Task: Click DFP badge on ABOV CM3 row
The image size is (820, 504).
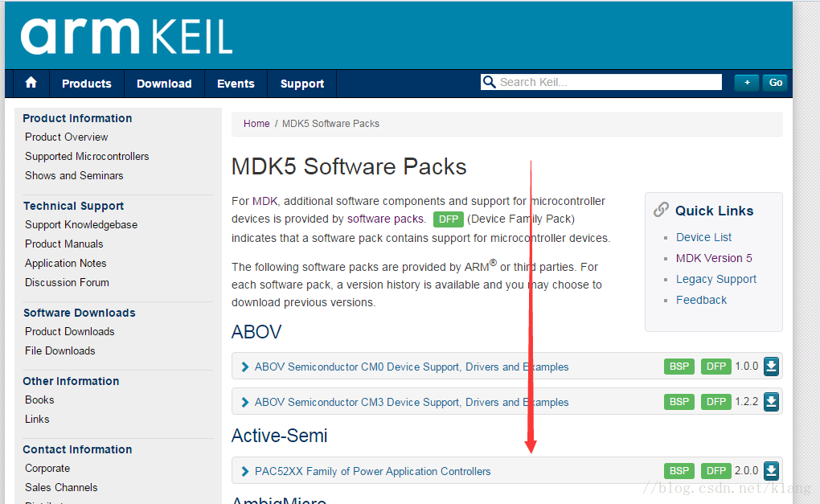Action: (x=716, y=402)
